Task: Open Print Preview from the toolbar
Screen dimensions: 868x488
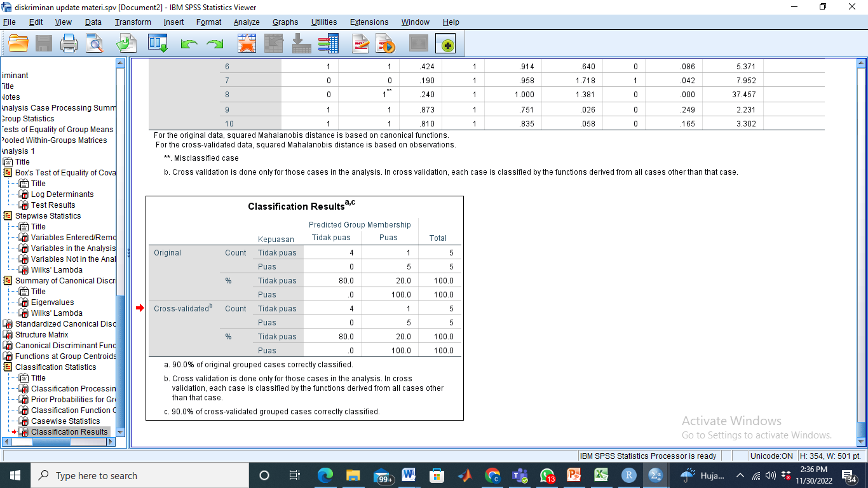Action: [94, 44]
